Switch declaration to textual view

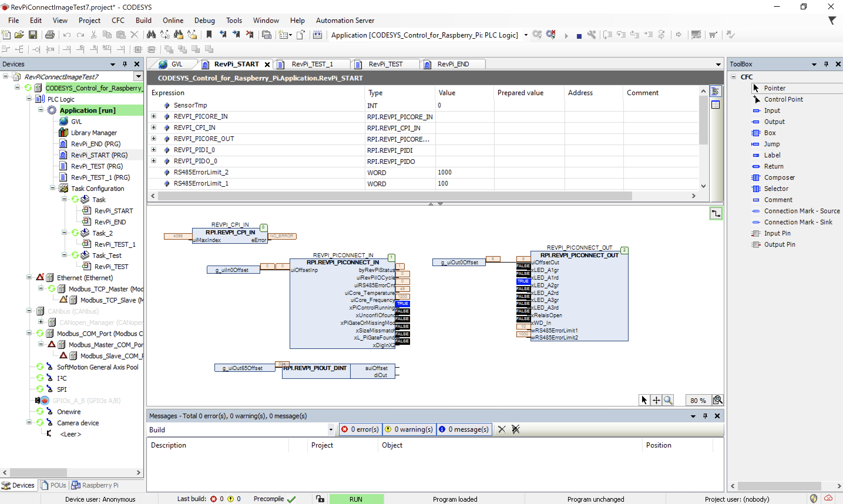click(x=715, y=91)
